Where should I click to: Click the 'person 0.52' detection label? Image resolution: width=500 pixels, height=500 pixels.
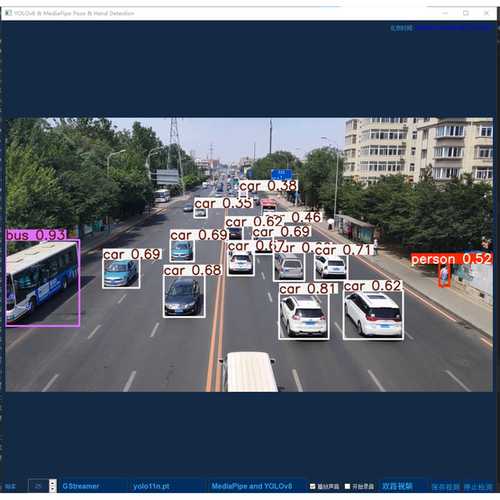tap(452, 259)
